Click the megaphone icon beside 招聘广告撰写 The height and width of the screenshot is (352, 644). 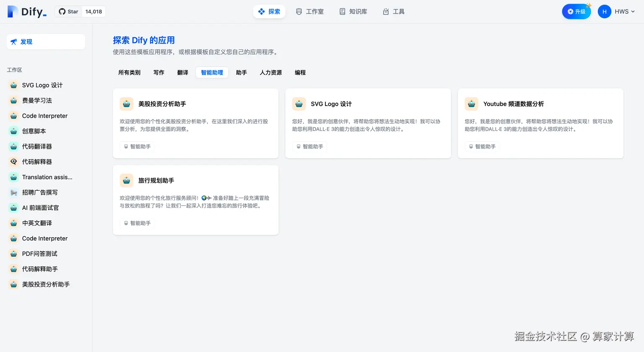click(x=13, y=192)
